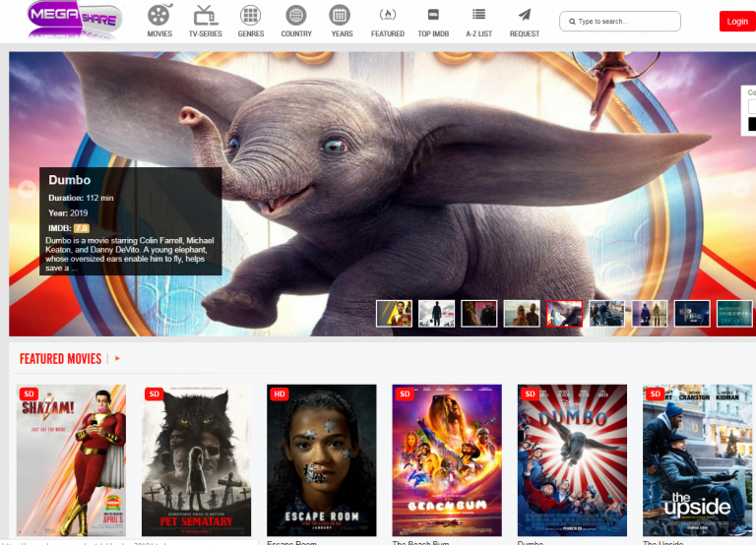Open The Beach Bum movie poster
Screen dimensions: 756x545
click(x=447, y=460)
